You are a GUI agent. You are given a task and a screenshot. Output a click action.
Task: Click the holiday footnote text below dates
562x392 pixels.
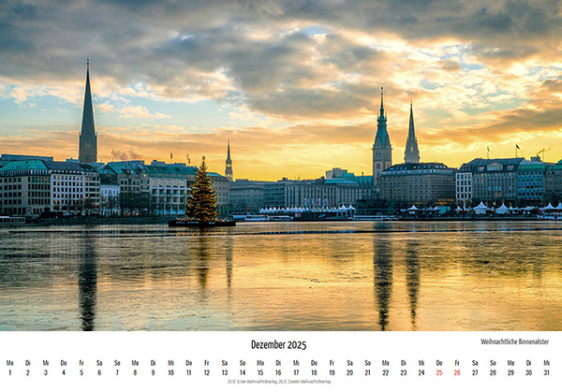(x=278, y=382)
